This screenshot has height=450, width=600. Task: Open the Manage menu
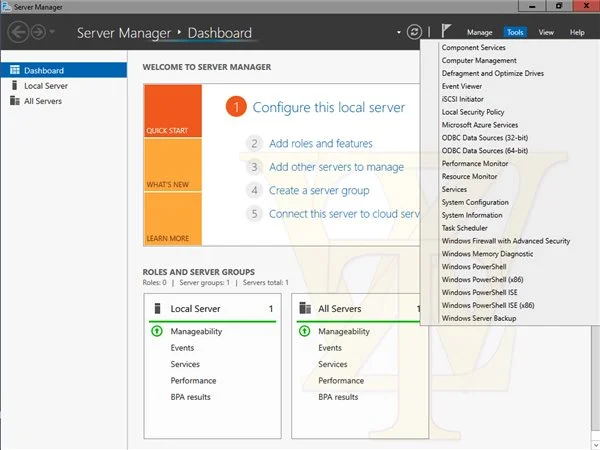pos(479,33)
